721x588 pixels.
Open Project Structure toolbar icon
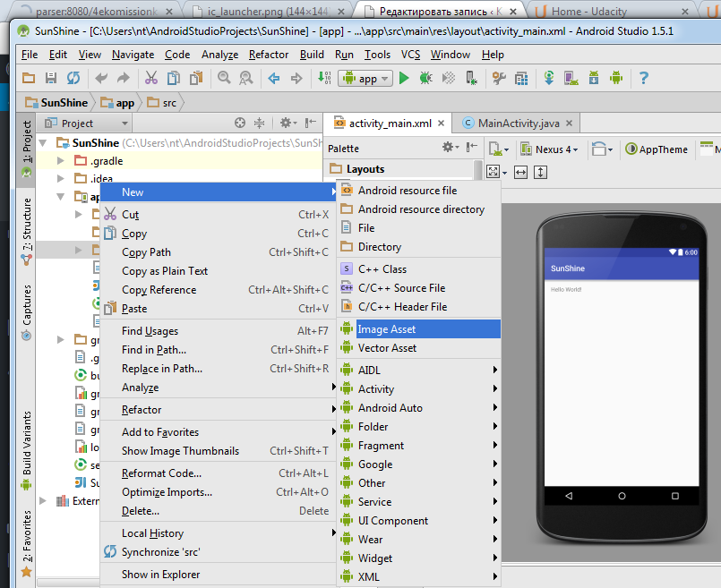[499, 78]
